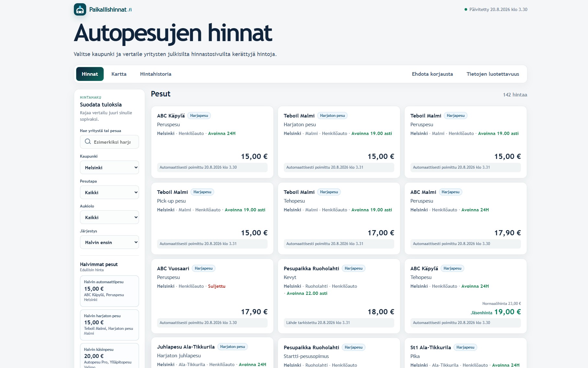Click the Autopesujen hinnat page heading

click(x=173, y=33)
